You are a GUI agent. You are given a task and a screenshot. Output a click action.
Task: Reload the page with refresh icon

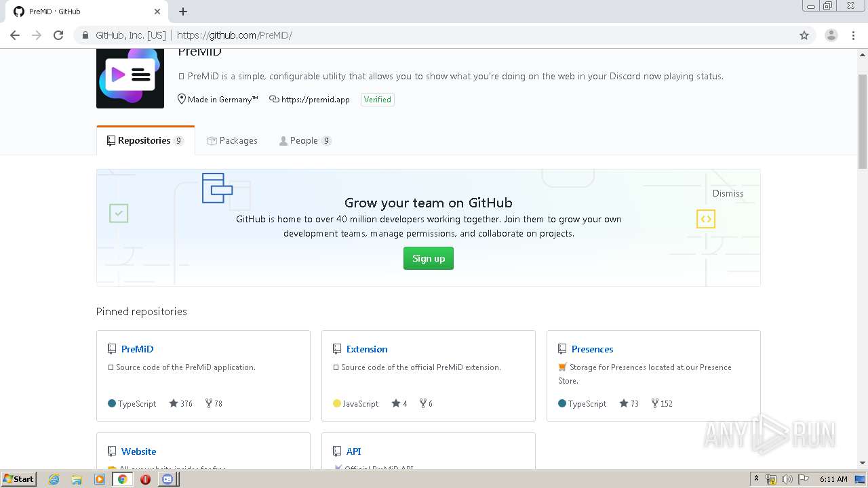(58, 35)
